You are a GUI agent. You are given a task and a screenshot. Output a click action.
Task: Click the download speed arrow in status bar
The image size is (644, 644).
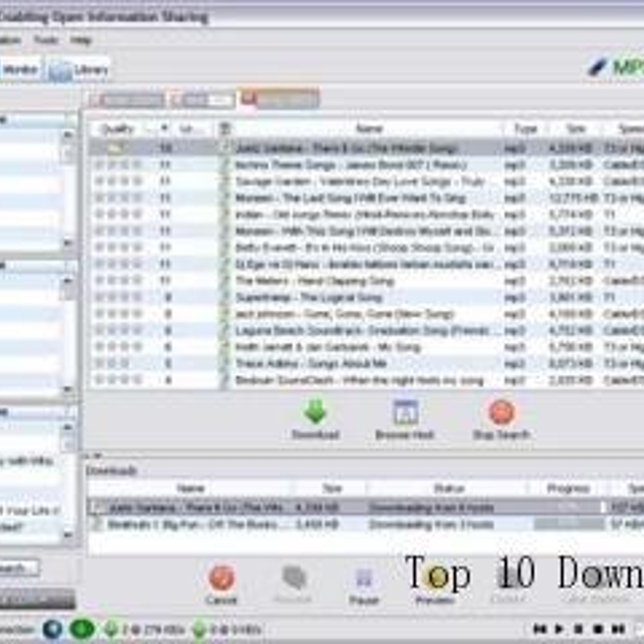pos(111,629)
